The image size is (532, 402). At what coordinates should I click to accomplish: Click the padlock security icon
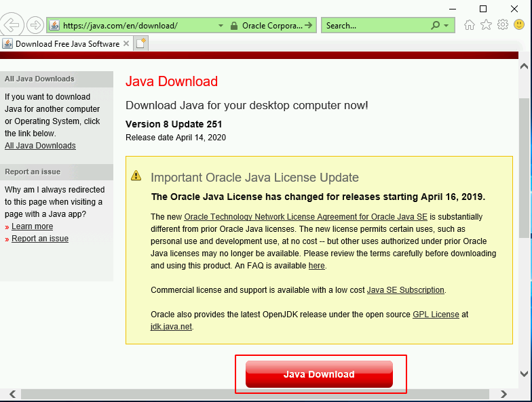click(233, 26)
